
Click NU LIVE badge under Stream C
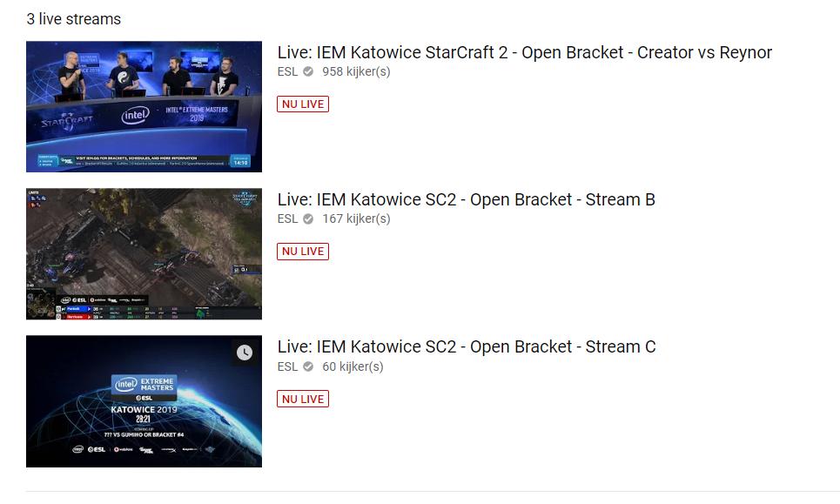[x=303, y=399]
